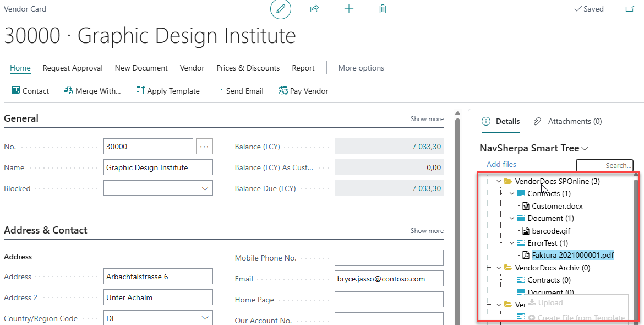Expand the NavSherpa Smart Tree chevron

[585, 149]
